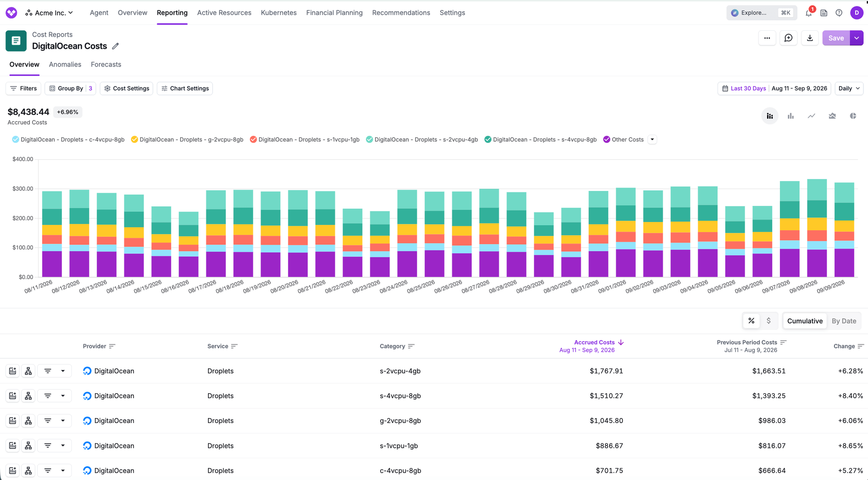Open Chart Settings
Image resolution: width=868 pixels, height=480 pixels.
[185, 88]
